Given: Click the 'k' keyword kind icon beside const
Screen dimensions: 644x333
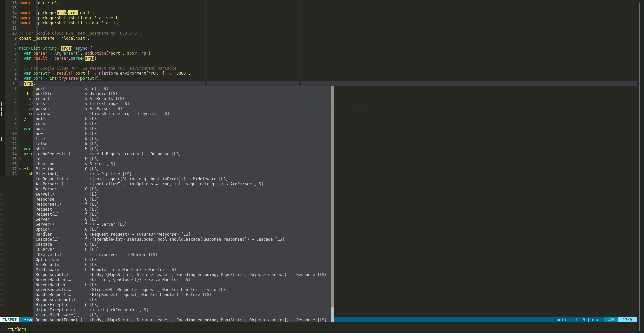Looking at the screenshot, I should tap(87, 123).
